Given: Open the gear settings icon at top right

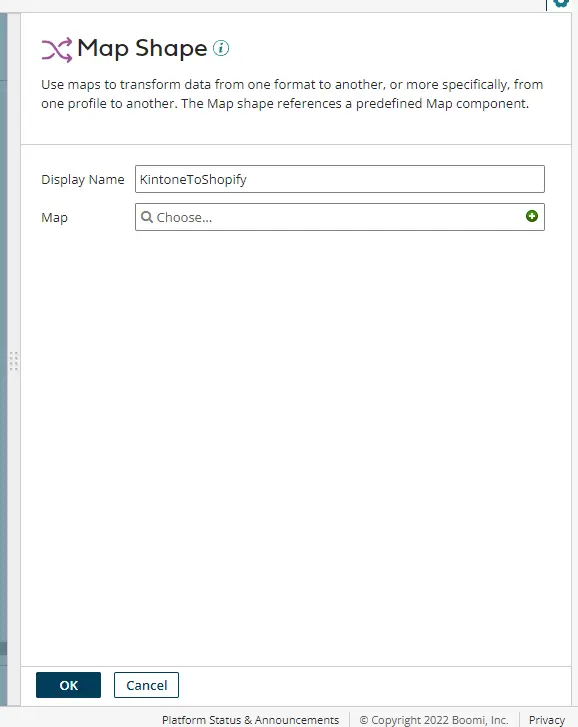Looking at the screenshot, I should coord(561,3).
